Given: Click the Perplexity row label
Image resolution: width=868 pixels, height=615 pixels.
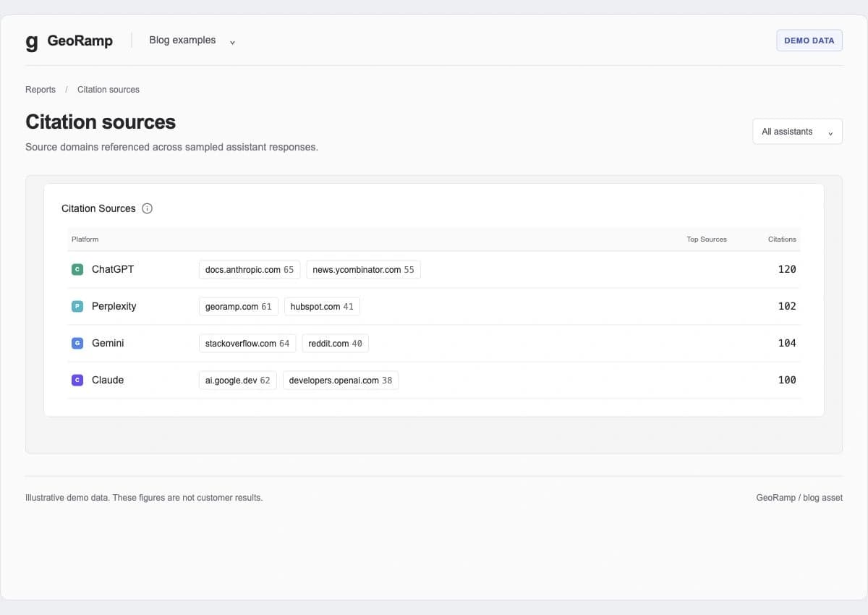Looking at the screenshot, I should tap(114, 306).
